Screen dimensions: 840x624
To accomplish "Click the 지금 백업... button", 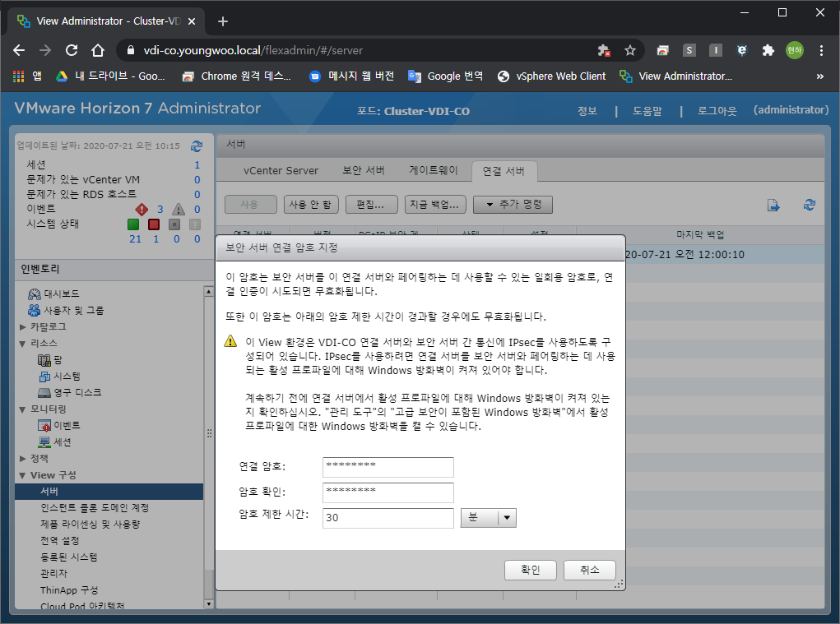I will [x=435, y=205].
